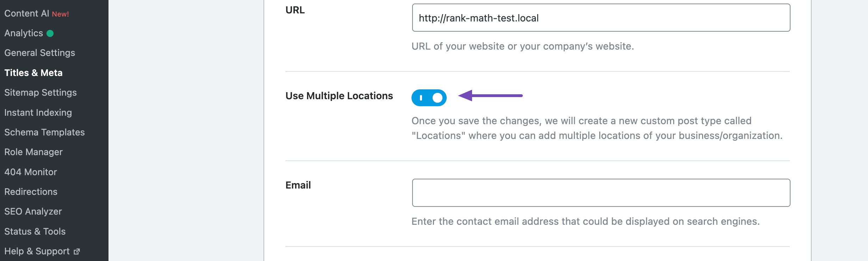Open Help & Support link
The width and height of the screenshot is (868, 261).
click(37, 251)
